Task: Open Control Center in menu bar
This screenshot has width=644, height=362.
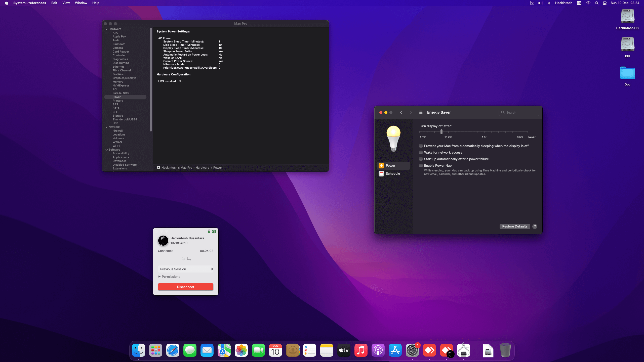Action: tap(605, 3)
